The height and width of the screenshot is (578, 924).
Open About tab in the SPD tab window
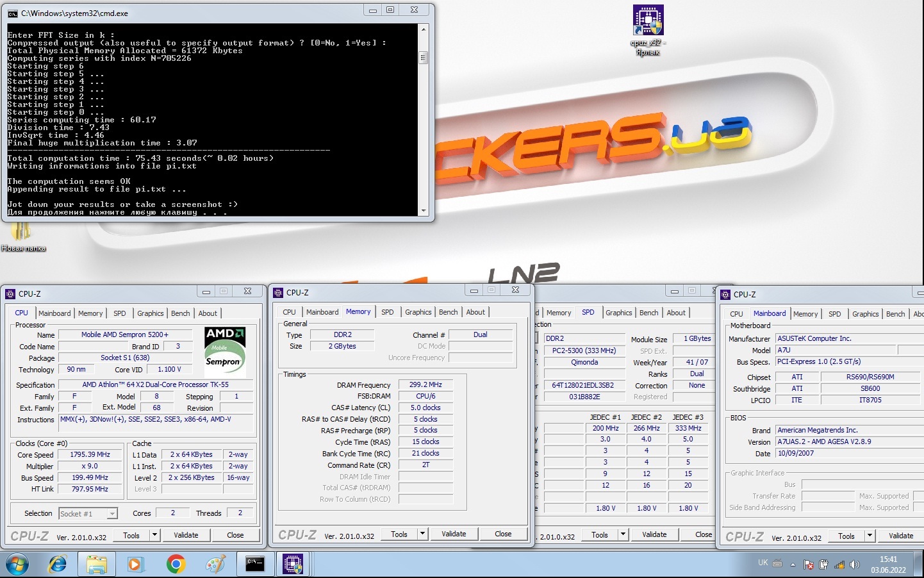[676, 313]
